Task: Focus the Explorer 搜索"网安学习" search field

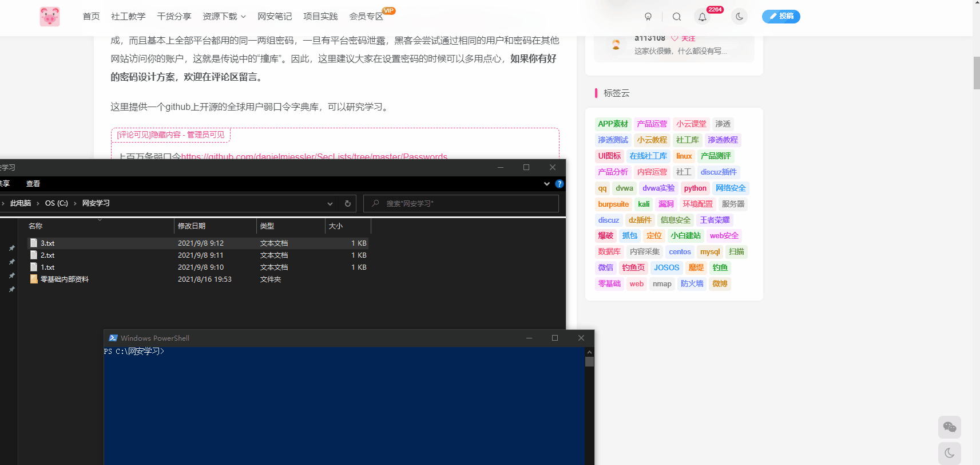Action: coord(461,203)
